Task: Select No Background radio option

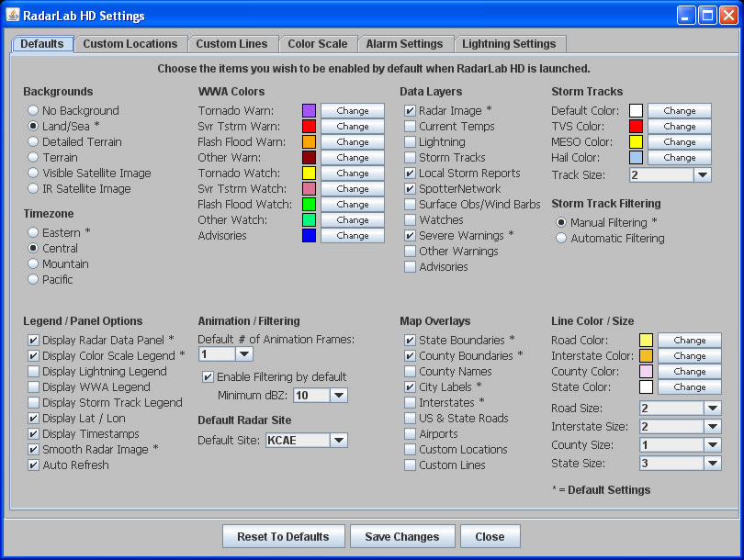Action: click(73, 110)
